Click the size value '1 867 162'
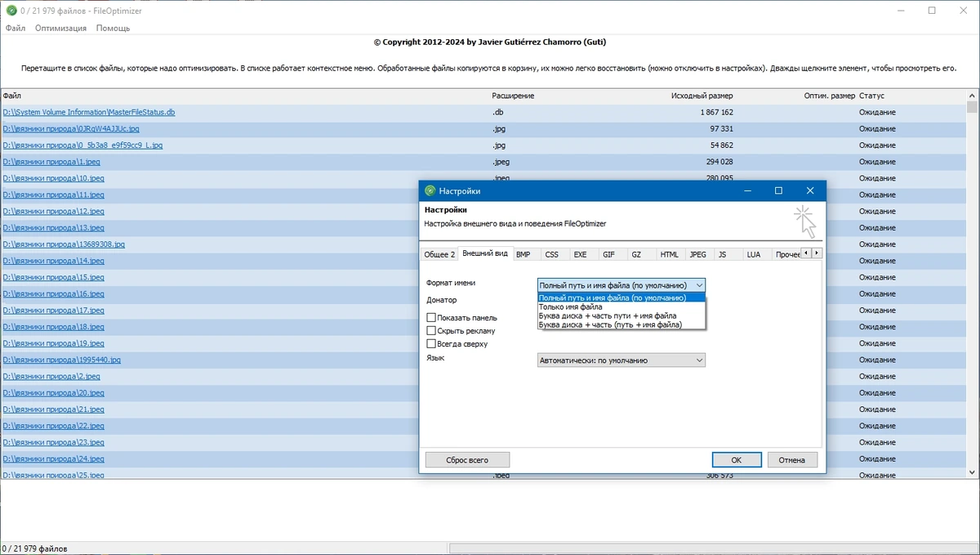This screenshot has height=555, width=980. coord(716,112)
